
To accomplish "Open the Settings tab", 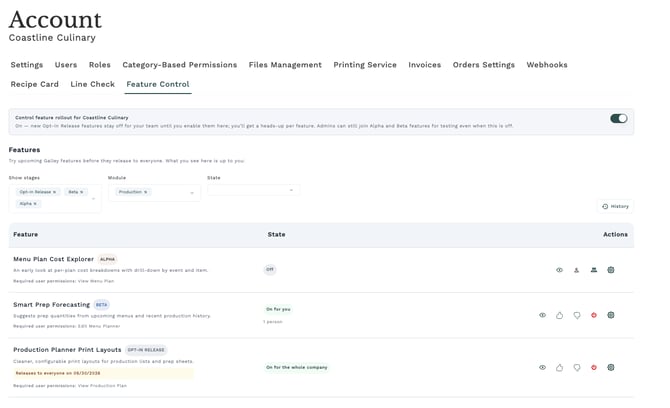I will click(x=27, y=65).
